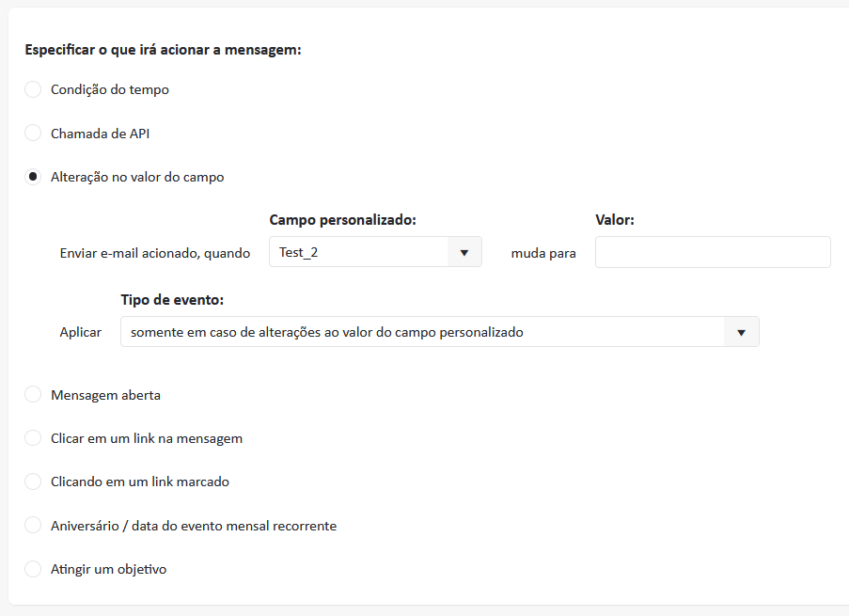This screenshot has width=849, height=616.
Task: Click the 'somente em caso de alterações' selection
Action: (x=421, y=332)
